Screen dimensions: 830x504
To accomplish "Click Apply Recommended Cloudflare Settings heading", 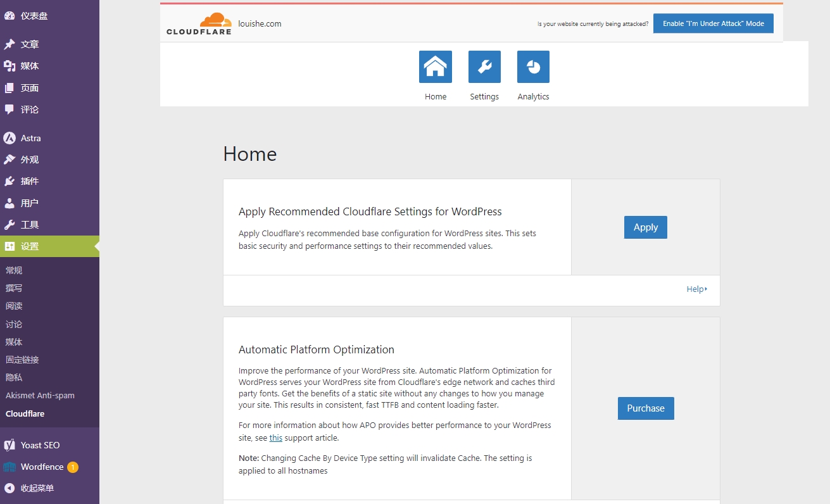I will [x=370, y=212].
